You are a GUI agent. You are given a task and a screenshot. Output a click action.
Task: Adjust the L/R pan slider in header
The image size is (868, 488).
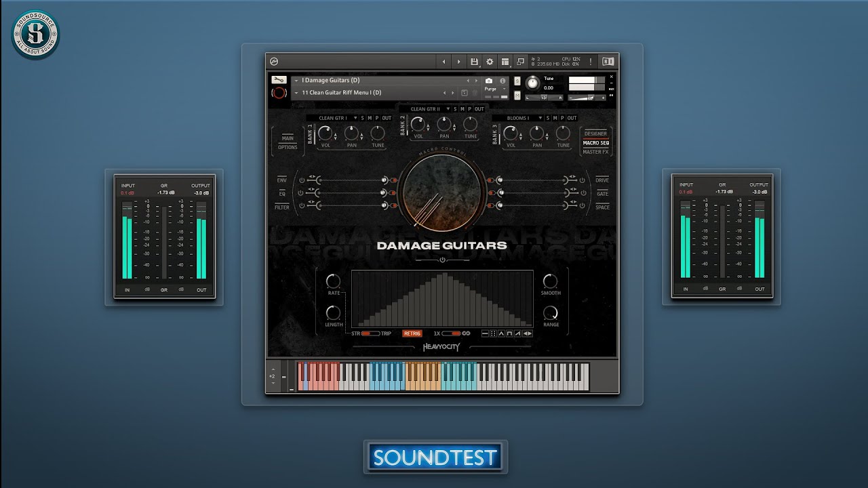(x=544, y=98)
